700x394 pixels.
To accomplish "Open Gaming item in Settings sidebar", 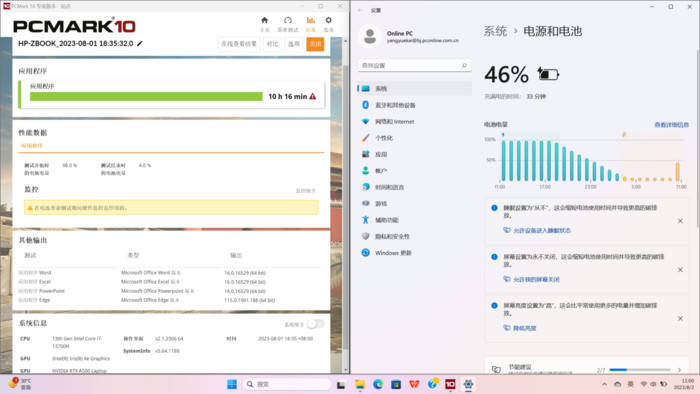I will coord(414,203).
